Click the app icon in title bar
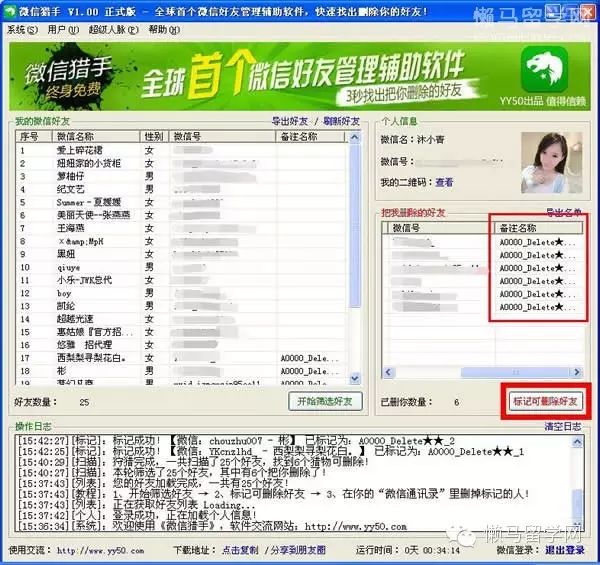600x565 pixels. point(10,9)
